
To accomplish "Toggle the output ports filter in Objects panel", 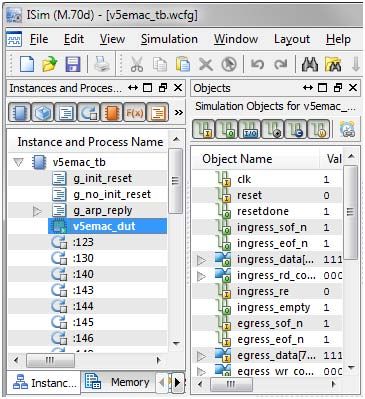I will pos(227,129).
